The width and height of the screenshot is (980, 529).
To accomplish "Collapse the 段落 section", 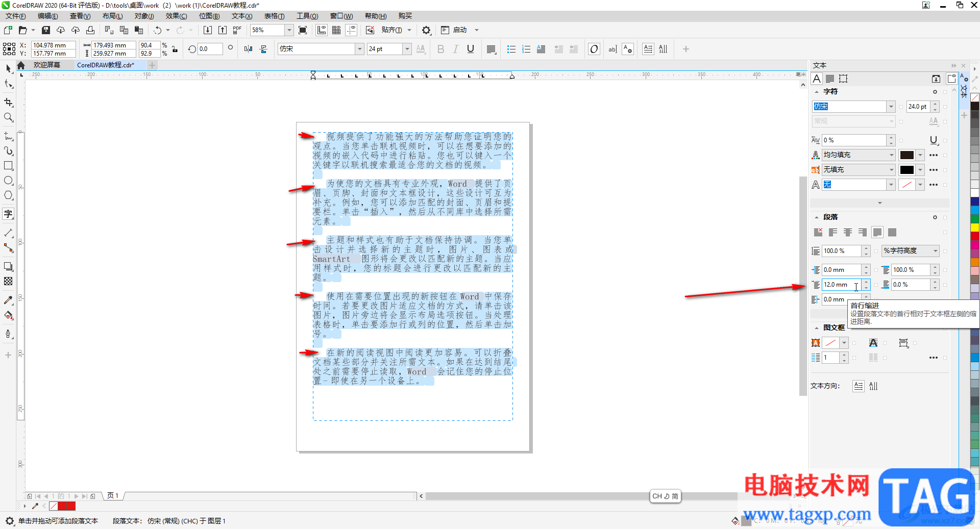I will (817, 217).
